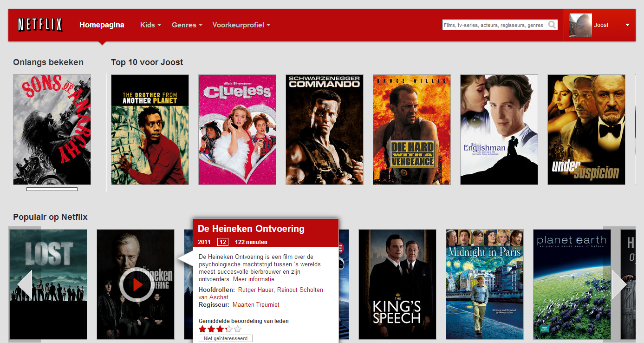Image resolution: width=644 pixels, height=343 pixels.
Task: Open the King's Speech thumbnail
Action: pos(397,284)
